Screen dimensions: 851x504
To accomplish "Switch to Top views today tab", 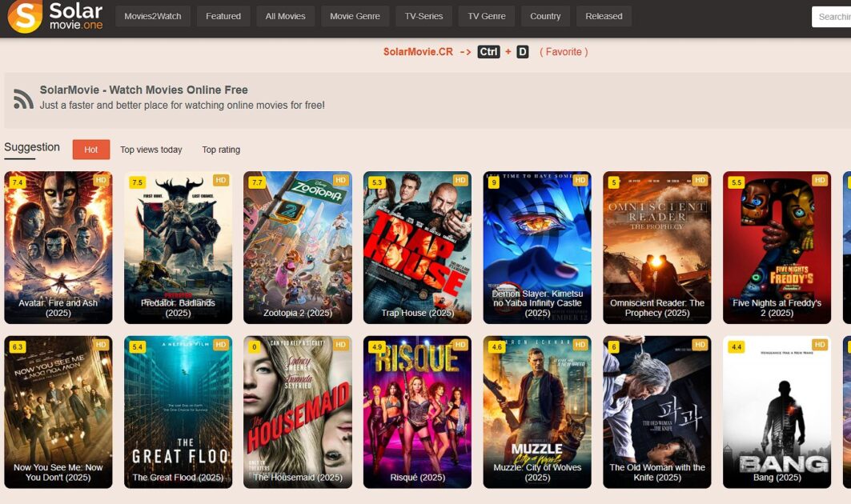I will 151,150.
